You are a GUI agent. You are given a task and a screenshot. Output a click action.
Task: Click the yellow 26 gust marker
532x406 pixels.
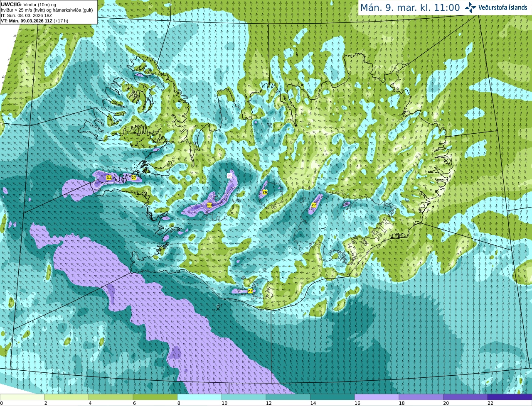click(265, 192)
